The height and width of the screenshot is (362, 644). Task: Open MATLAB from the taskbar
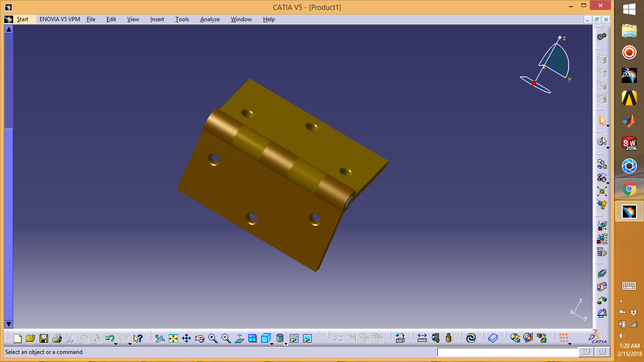pos(629,121)
